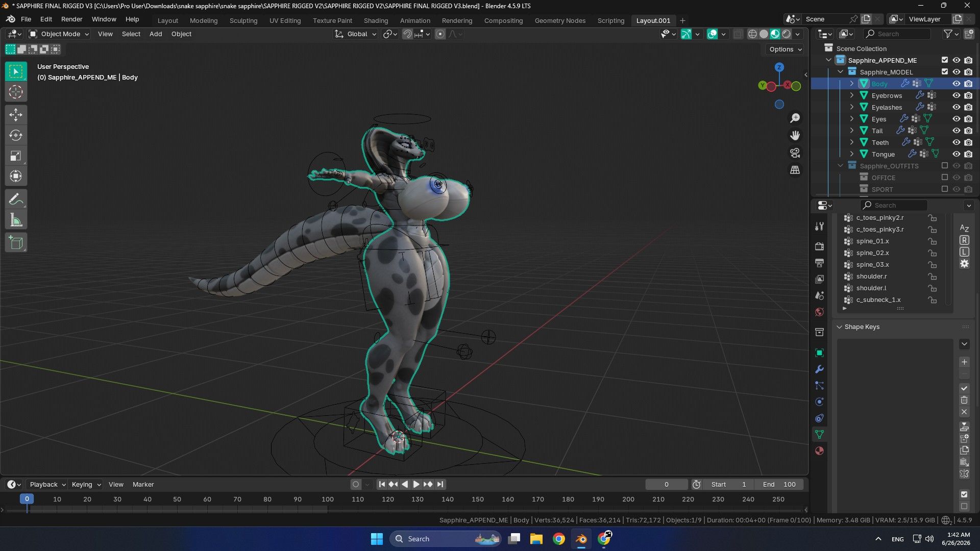Click the End frame field

[779, 485]
